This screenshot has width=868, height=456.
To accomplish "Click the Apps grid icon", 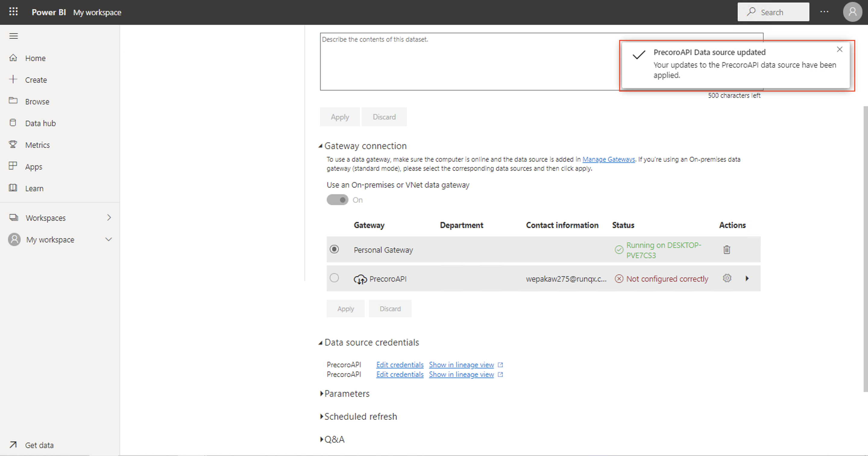I will tap(13, 166).
